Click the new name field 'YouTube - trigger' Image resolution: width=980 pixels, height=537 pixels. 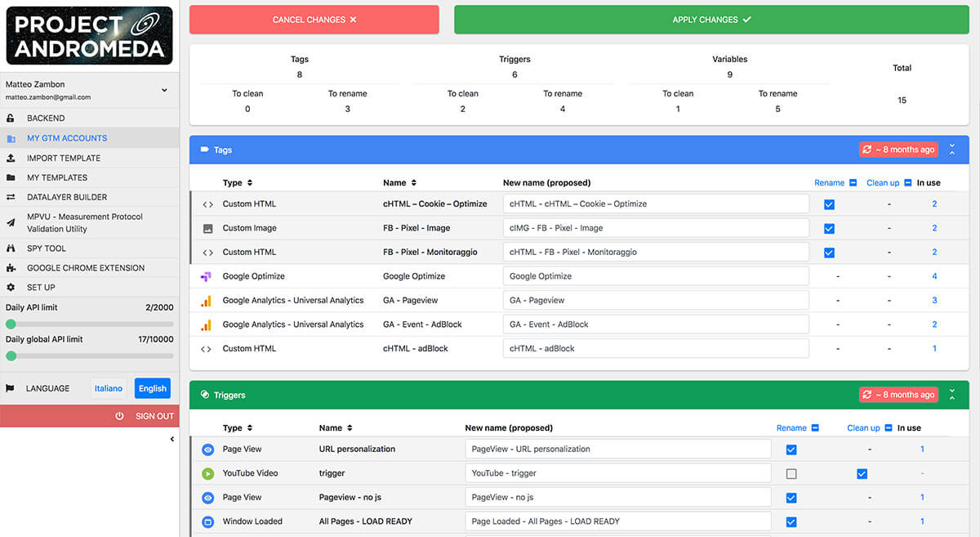pyautogui.click(x=618, y=473)
